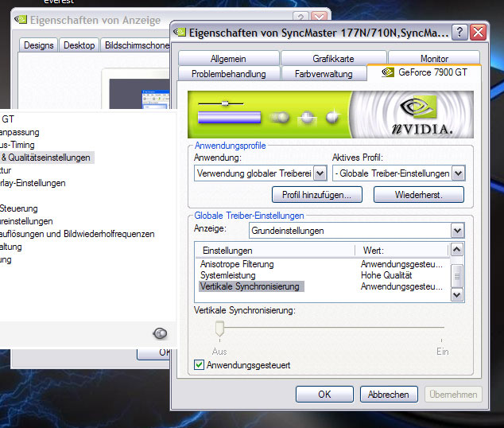Open the Monitor tab
Image resolution: width=504 pixels, height=428 pixels.
434,59
